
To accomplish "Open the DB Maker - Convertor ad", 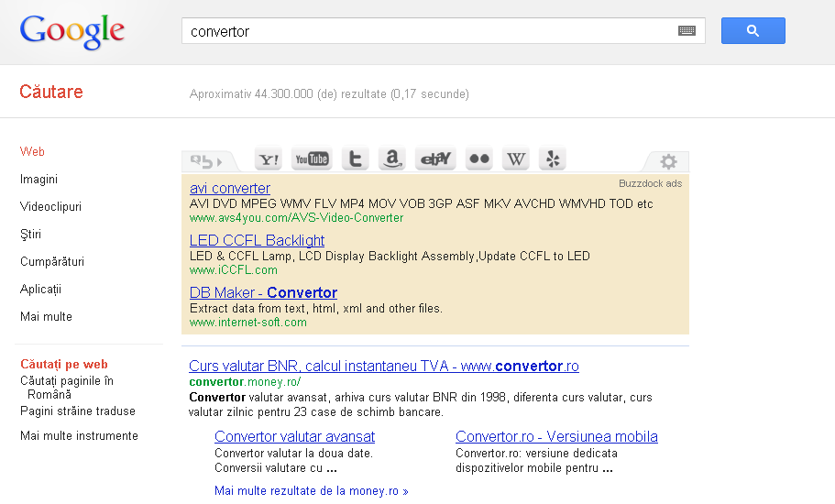I will tap(263, 292).
